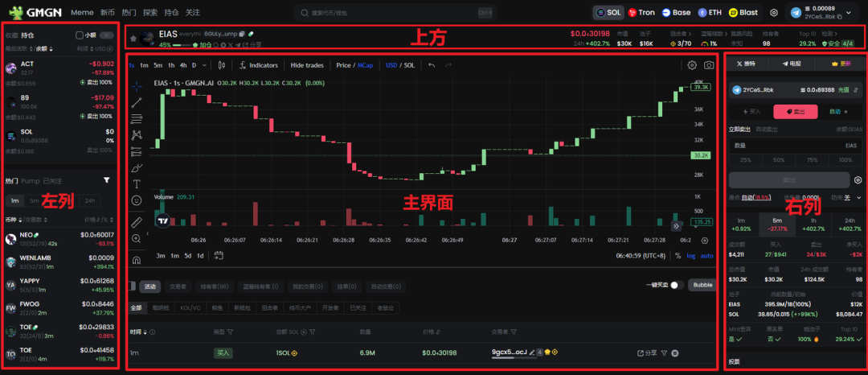
Task: Select the ruler measure tool
Action: 137,223
